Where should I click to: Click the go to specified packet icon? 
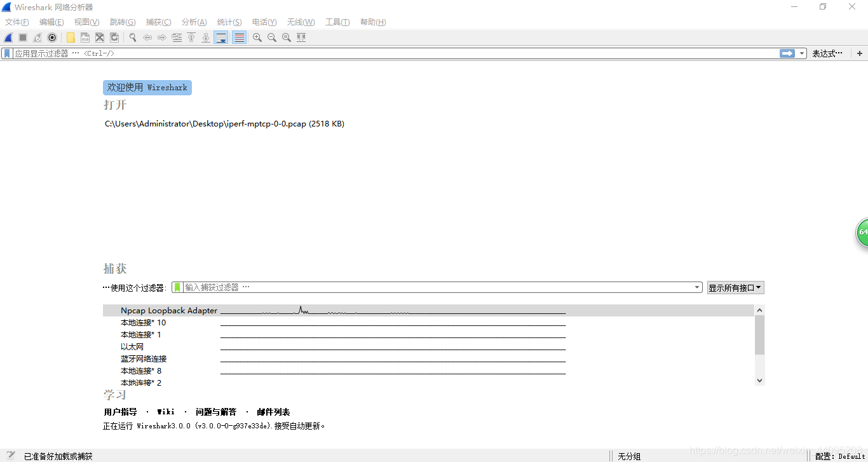pyautogui.click(x=177, y=37)
